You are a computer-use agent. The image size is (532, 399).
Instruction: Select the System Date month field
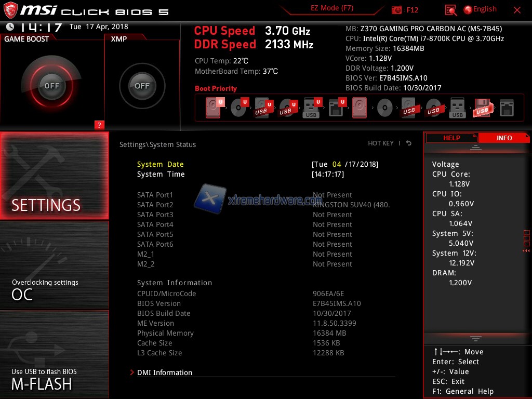pos(337,164)
